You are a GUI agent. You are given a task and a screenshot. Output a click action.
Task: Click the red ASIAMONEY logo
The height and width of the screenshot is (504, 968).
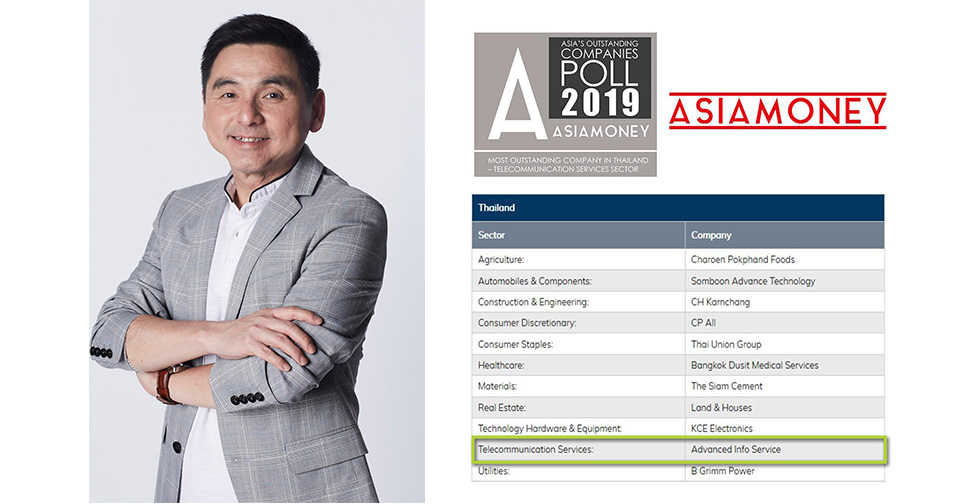click(777, 111)
